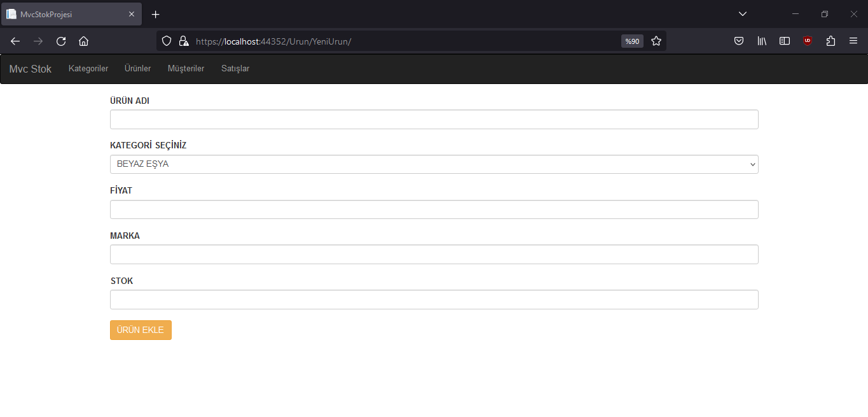This screenshot has width=868, height=417.
Task: Click the ÜRÜN EKLE button
Action: coord(141,330)
